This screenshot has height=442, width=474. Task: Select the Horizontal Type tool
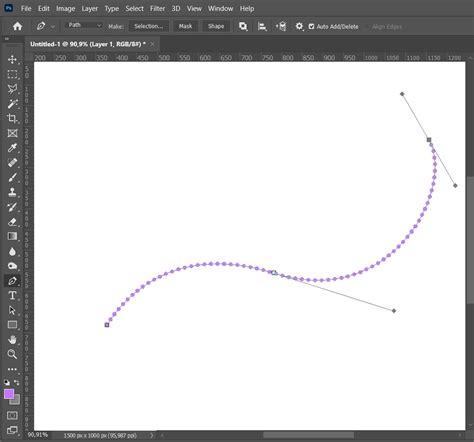click(x=12, y=295)
